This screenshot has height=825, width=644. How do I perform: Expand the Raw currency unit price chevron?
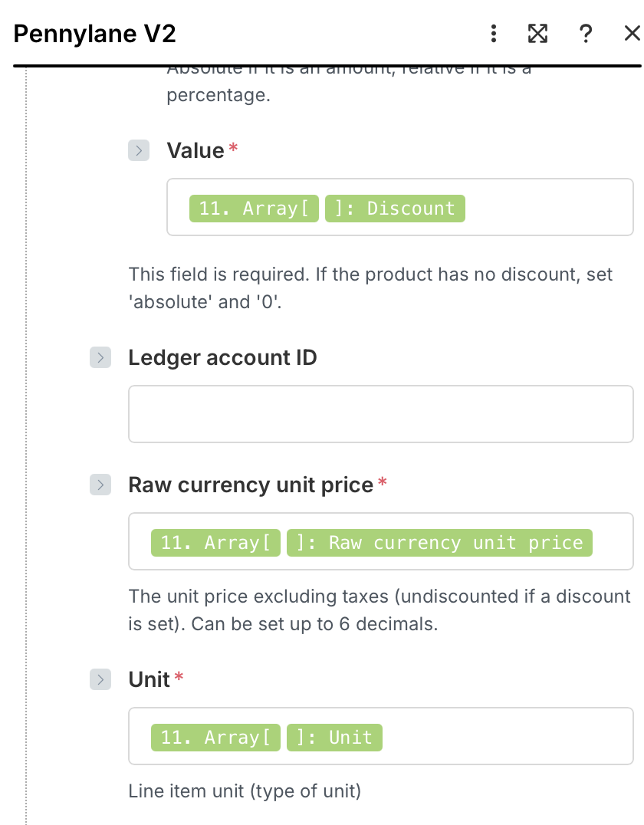tap(100, 485)
